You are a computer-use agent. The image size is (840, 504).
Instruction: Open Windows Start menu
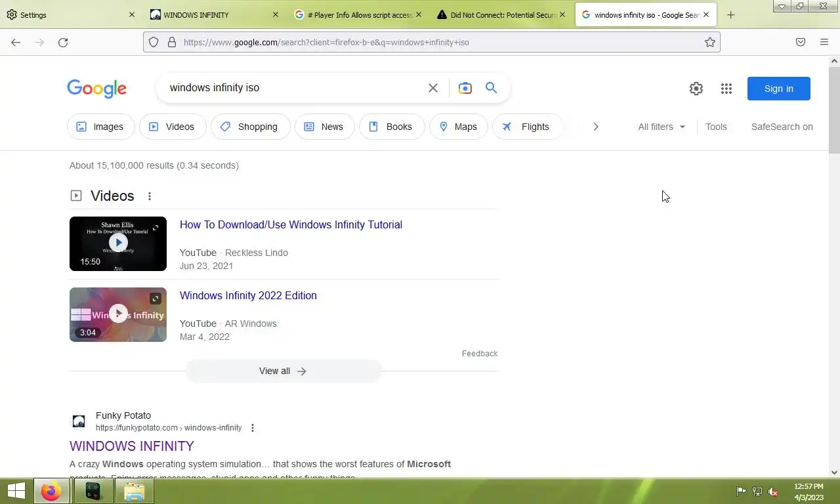pos(16,491)
